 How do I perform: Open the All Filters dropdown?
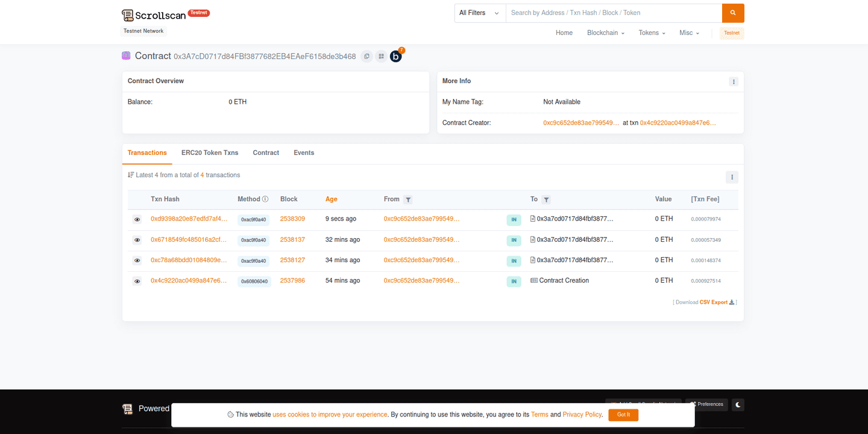tap(480, 13)
